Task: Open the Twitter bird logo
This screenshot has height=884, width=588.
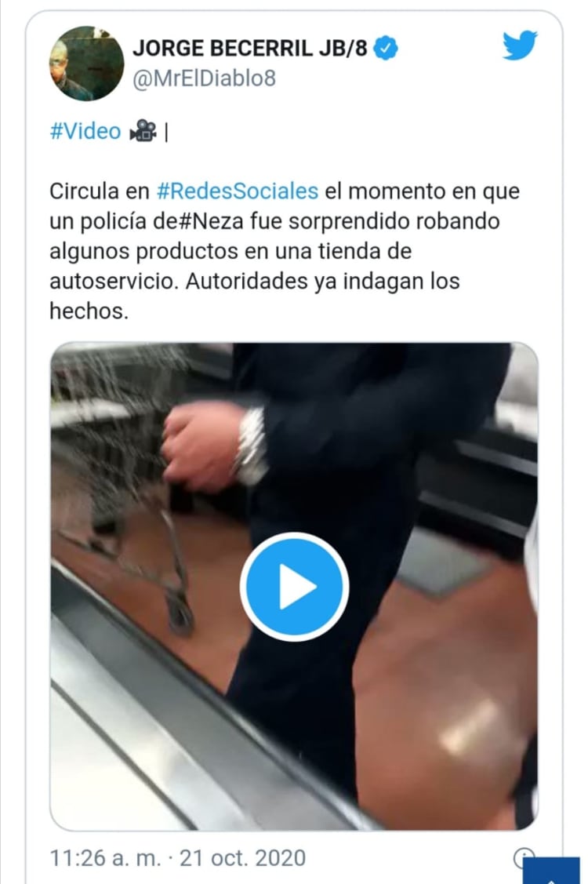Action: coord(520,45)
